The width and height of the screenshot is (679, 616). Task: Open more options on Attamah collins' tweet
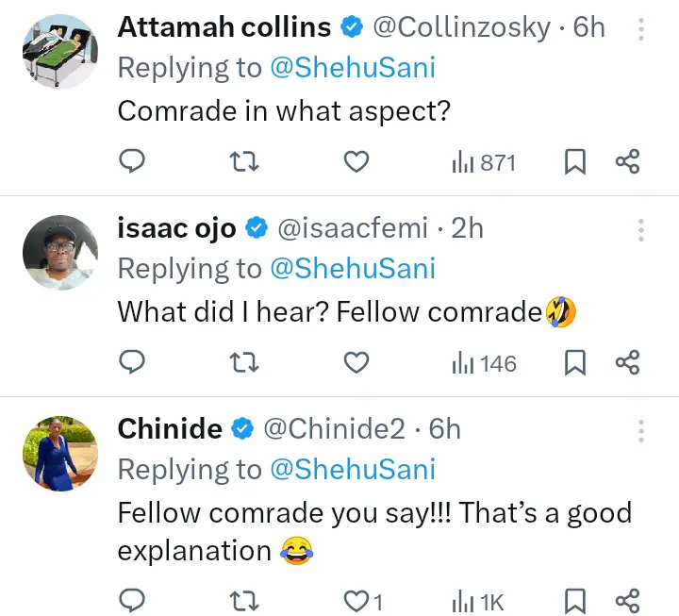pos(641,29)
